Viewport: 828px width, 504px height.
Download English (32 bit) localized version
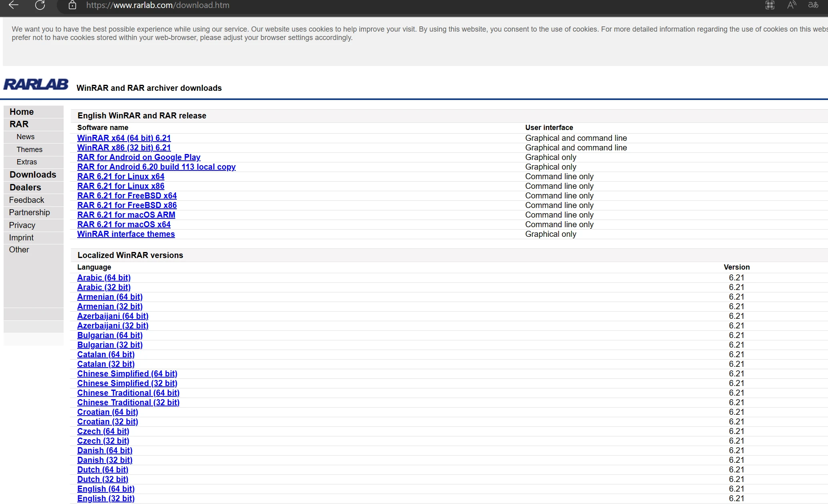click(106, 498)
